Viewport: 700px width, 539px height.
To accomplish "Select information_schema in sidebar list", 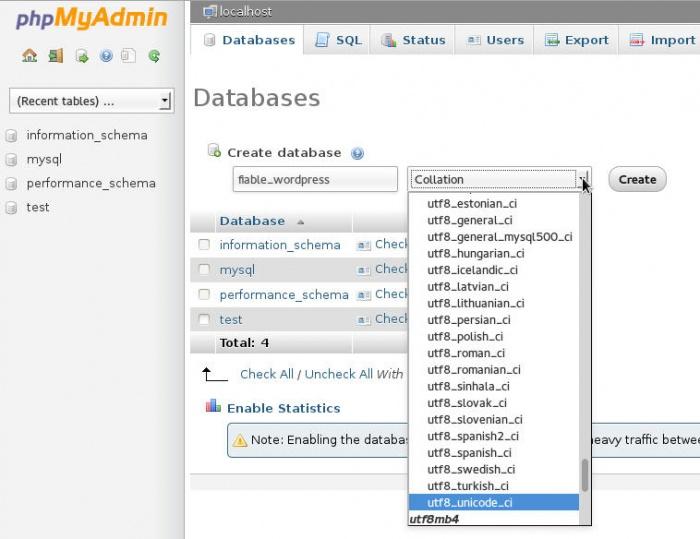I will (87, 135).
